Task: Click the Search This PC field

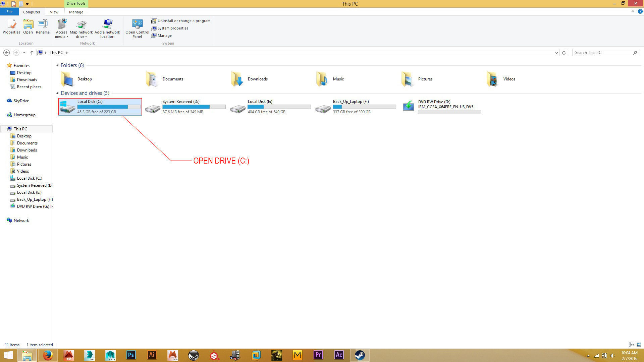Action: coord(602,53)
